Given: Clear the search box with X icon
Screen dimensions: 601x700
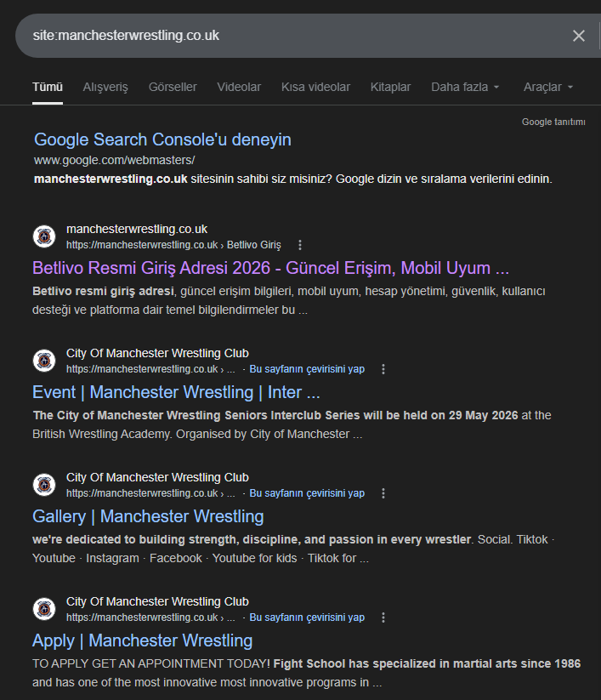Looking at the screenshot, I should click(579, 36).
